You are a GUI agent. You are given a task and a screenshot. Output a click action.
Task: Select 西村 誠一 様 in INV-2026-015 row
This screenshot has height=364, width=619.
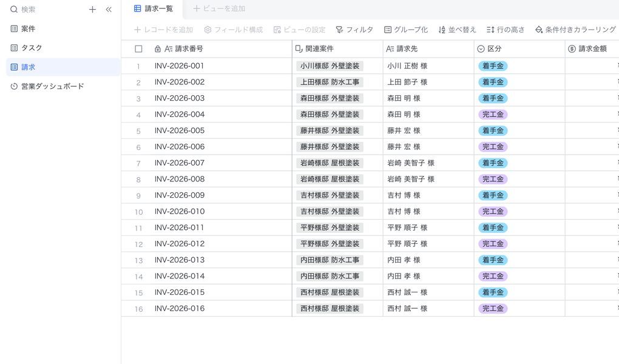click(428, 292)
